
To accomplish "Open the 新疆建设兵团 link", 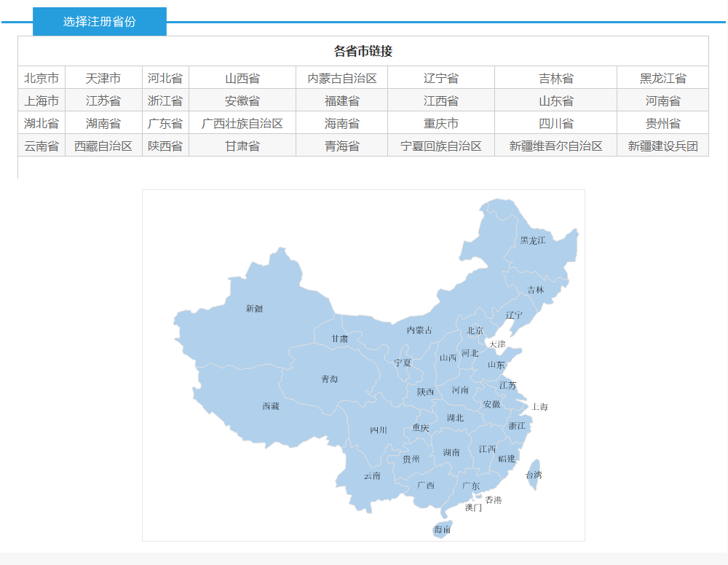I will pyautogui.click(x=662, y=146).
